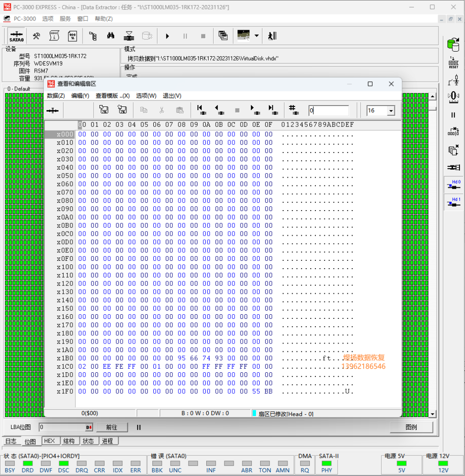Click the green database icon in right sidebar

click(x=453, y=44)
